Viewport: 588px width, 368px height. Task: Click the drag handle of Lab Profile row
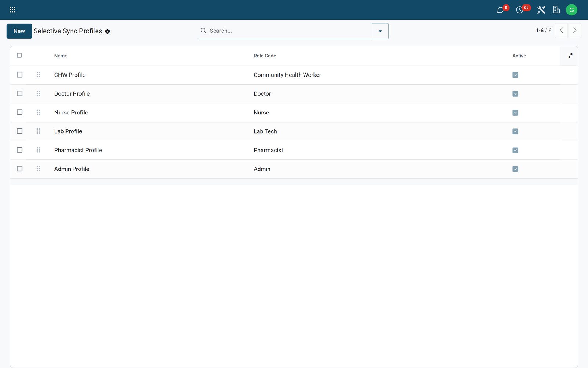tap(38, 131)
